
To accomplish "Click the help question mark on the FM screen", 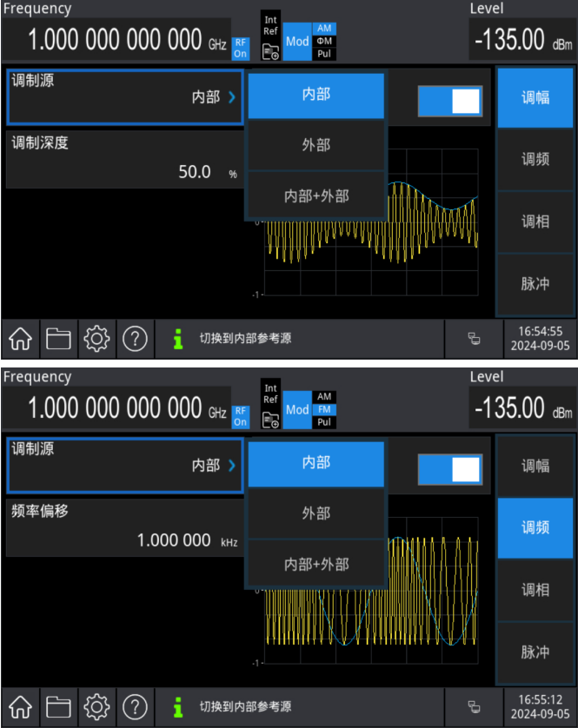I will (x=134, y=706).
